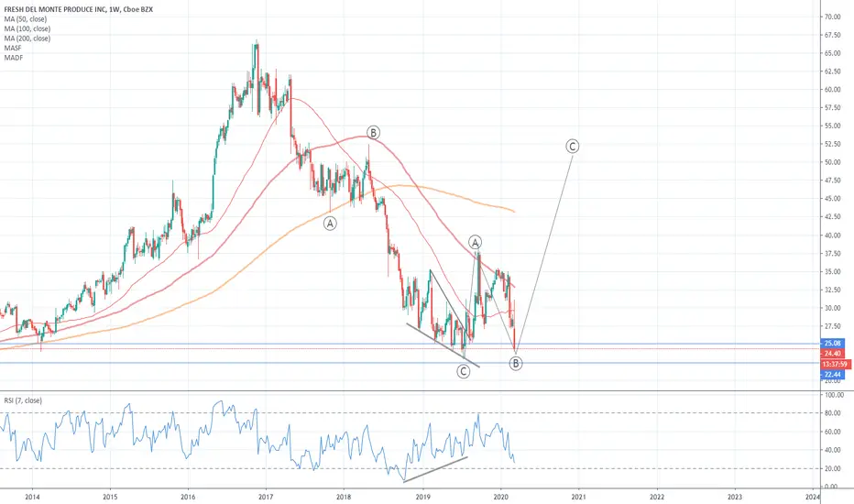Image resolution: width=854 pixels, height=504 pixels.
Task: Click the 13:37:59 countdown label
Action: [835, 364]
